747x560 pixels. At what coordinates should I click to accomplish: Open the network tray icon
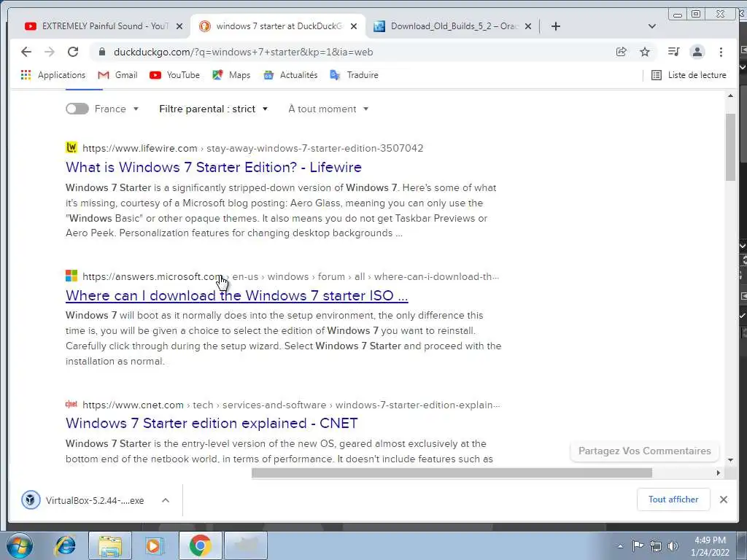tap(656, 546)
